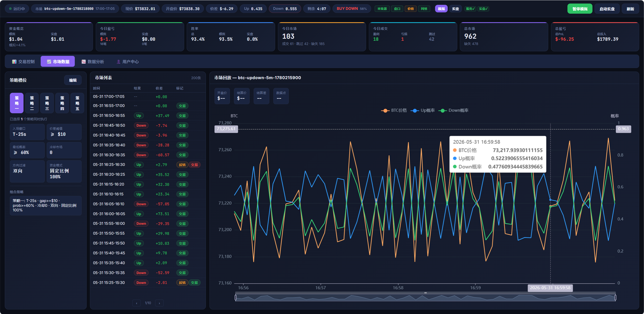Select market row 05-31 15:55-16:00

coord(148,224)
